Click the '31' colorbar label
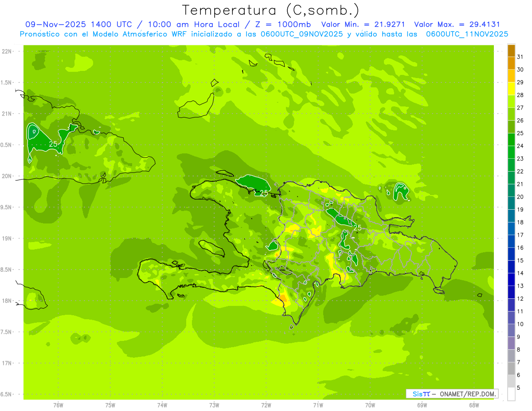The image size is (532, 411). click(x=520, y=57)
